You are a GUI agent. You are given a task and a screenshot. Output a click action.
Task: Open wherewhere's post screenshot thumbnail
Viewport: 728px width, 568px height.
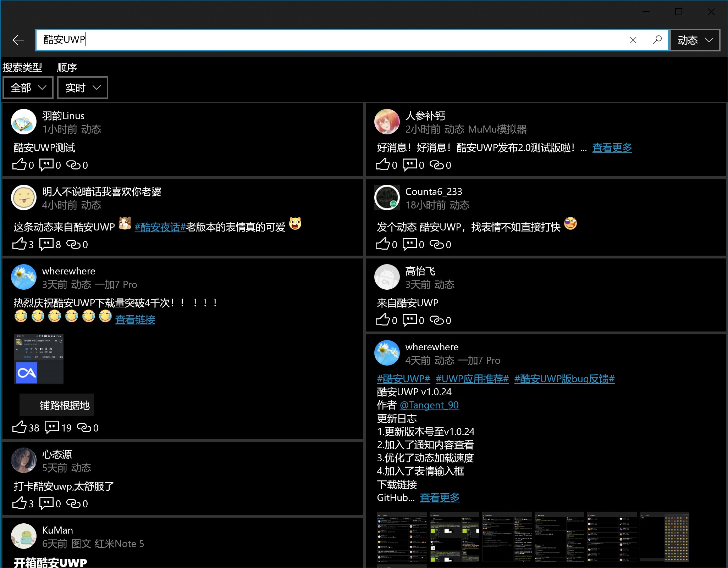(39, 358)
